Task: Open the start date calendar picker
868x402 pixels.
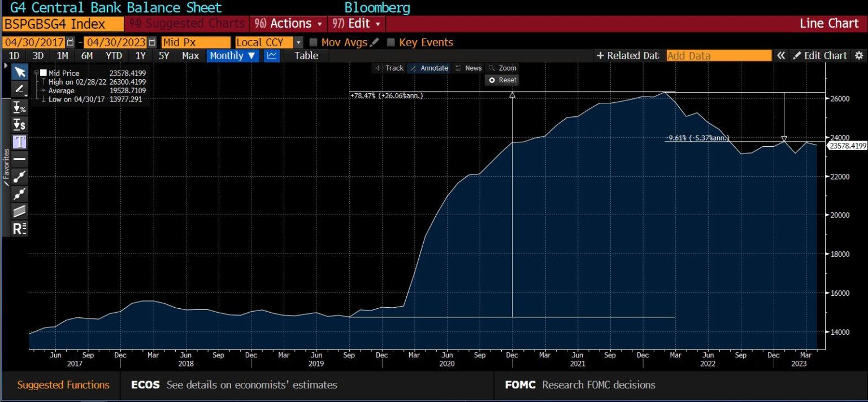Action: click(71, 42)
